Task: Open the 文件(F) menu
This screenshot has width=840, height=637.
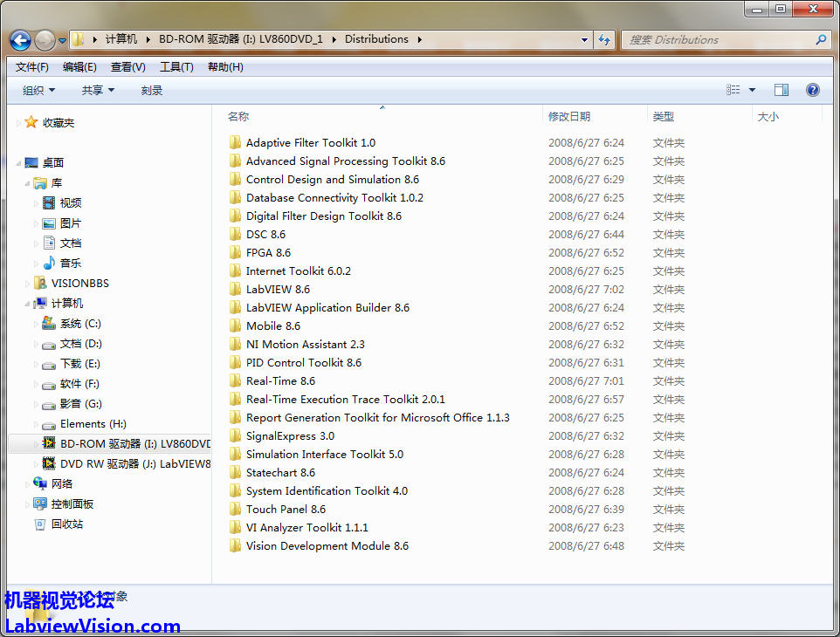Action: (x=32, y=67)
